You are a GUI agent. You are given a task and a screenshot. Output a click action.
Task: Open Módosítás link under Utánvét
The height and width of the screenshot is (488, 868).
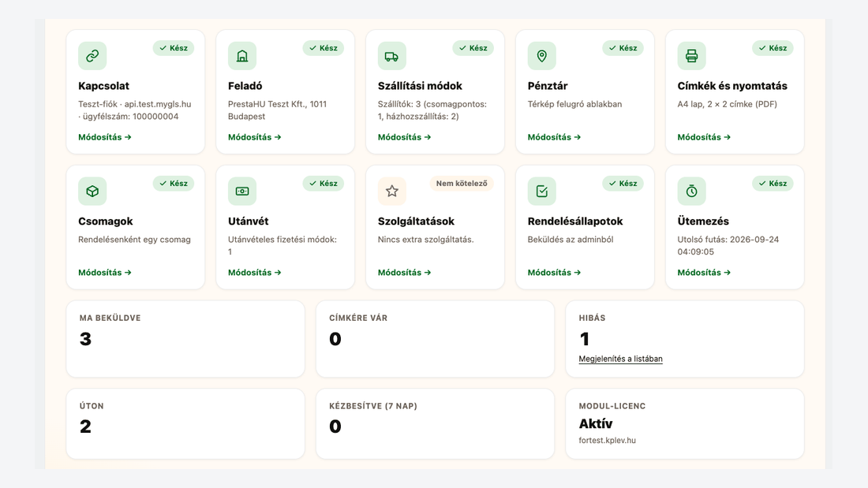(255, 272)
